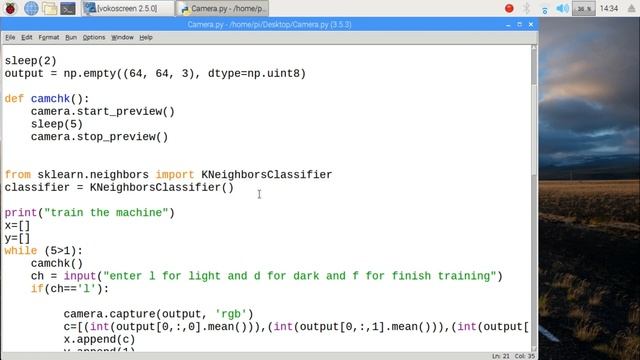
Task: Open Bluetooth tray icon
Action: (527, 8)
